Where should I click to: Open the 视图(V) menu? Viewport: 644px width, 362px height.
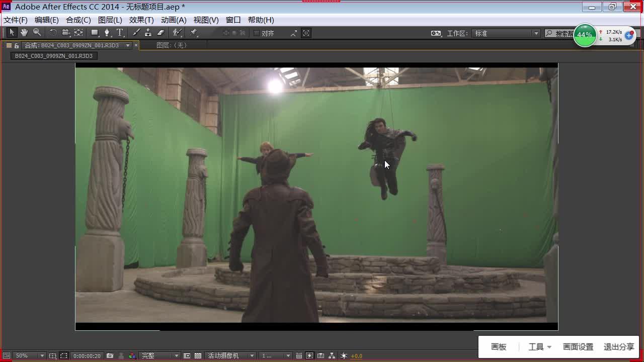206,20
